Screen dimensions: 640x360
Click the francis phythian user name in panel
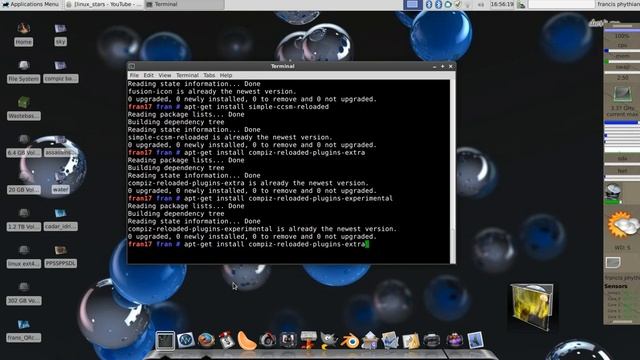618,4
